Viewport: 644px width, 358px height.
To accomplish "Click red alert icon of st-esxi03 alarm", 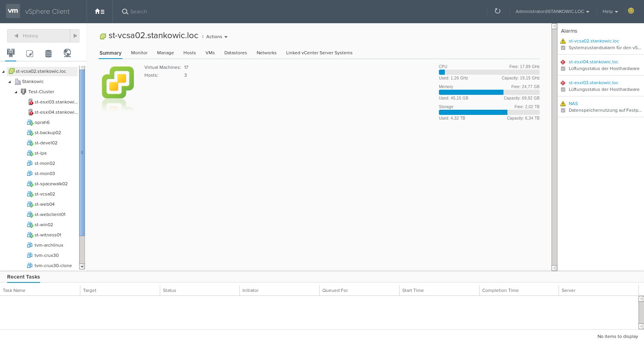I will [563, 83].
